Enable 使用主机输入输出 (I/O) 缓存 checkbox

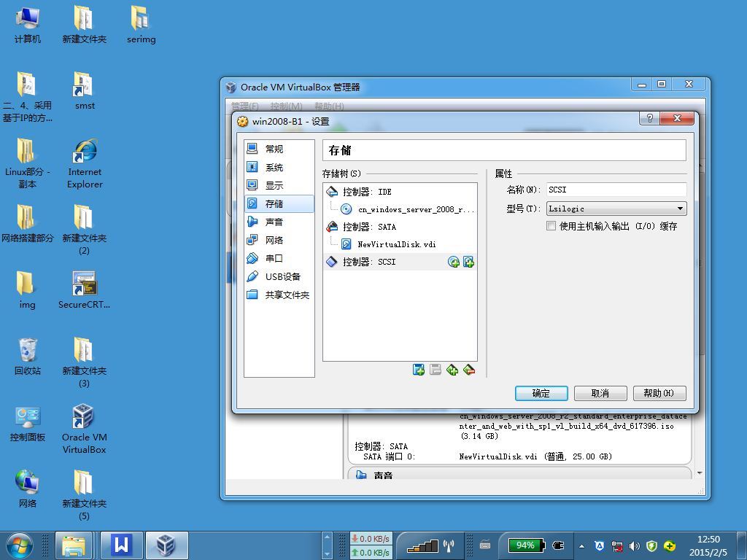[x=551, y=226]
